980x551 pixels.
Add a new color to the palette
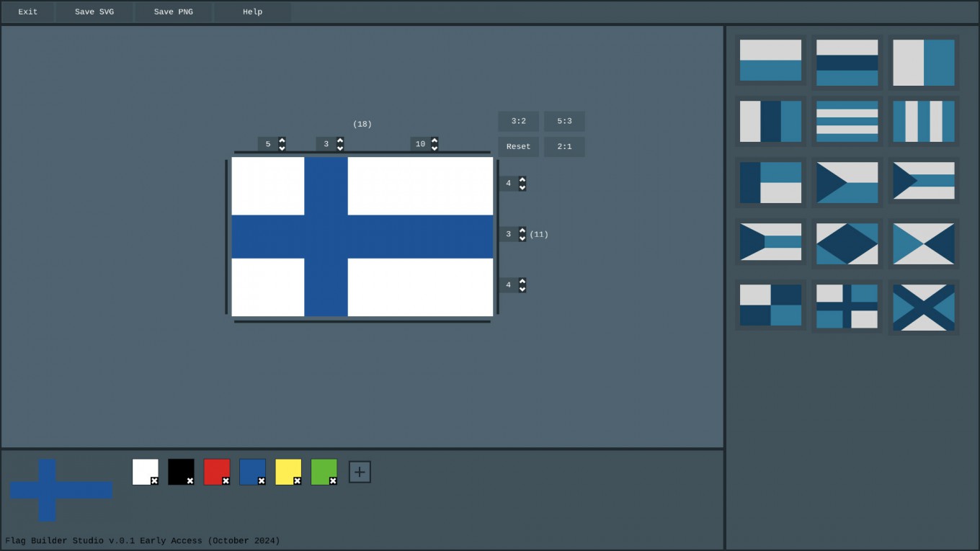360,472
